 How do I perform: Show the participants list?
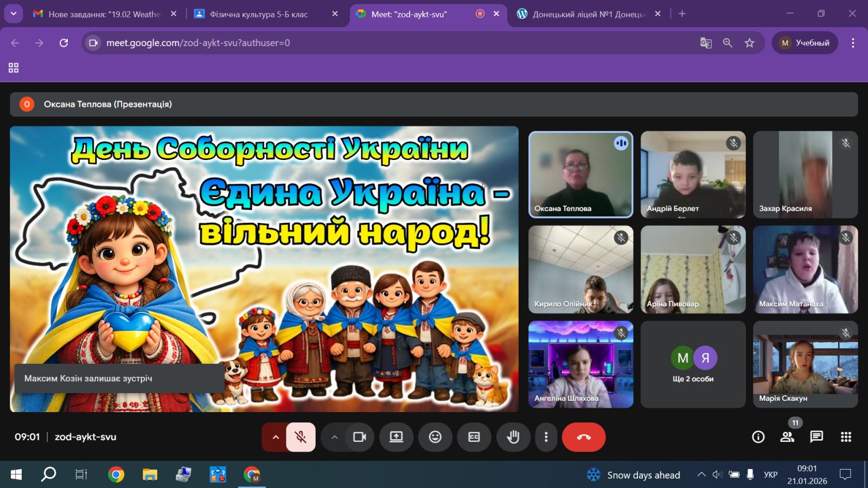[x=787, y=437]
